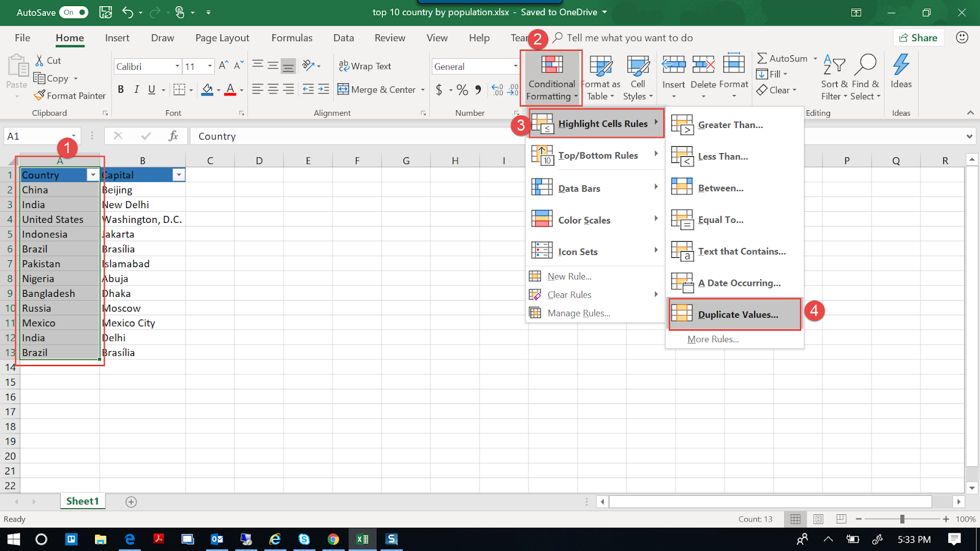Viewport: 980px width, 551px height.
Task: Open More Rules at menu bottom
Action: [x=713, y=339]
